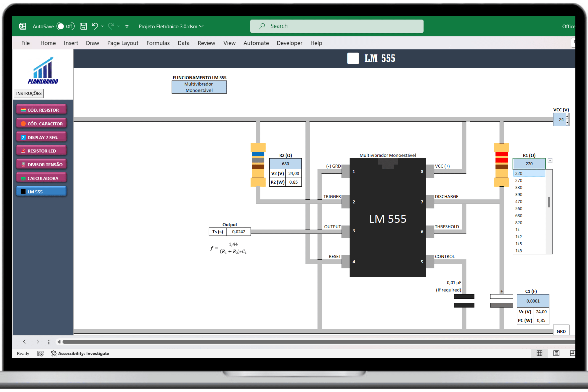Toggle AutoSave switch on

[x=66, y=26]
